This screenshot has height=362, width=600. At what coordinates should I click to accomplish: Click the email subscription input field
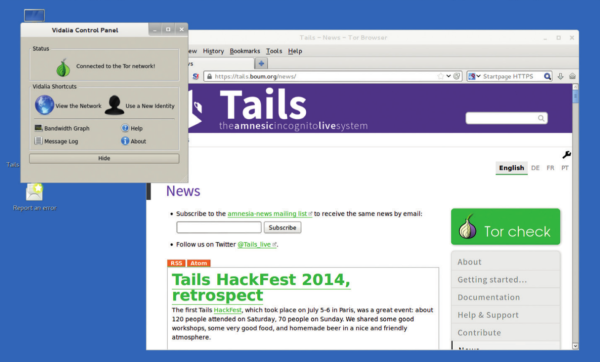click(219, 227)
